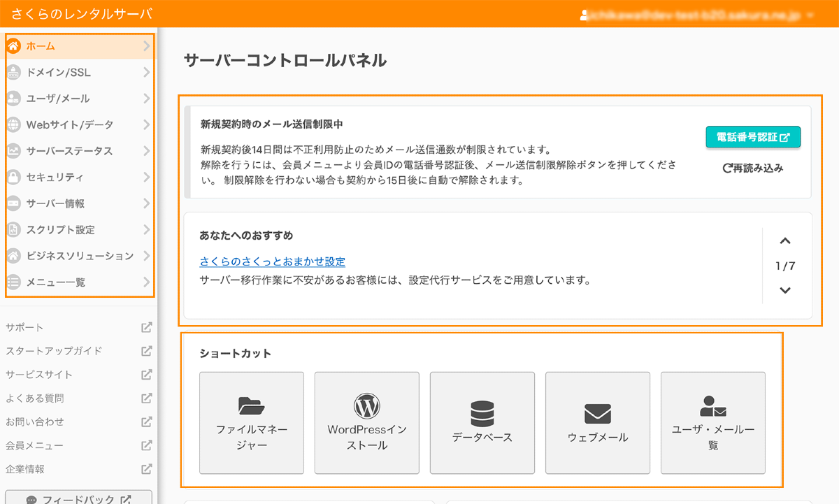Image resolution: width=839 pixels, height=504 pixels.
Task: Show previous recommendation with the up arrow
Action: coord(784,239)
